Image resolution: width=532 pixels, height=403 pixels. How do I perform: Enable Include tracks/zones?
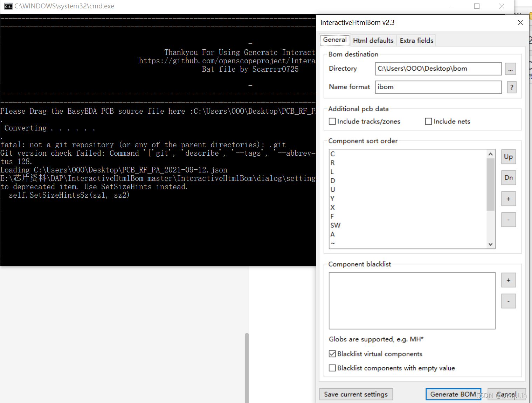[x=365, y=121]
